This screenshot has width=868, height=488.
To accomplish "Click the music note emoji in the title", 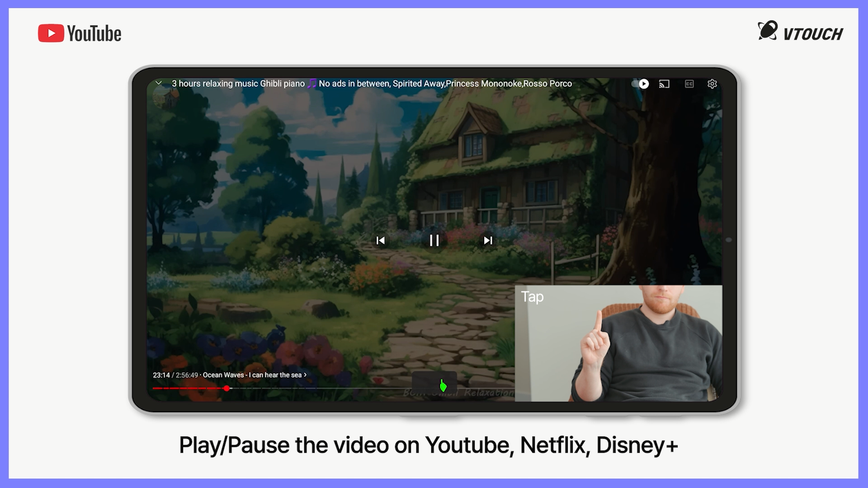I will 312,84.
